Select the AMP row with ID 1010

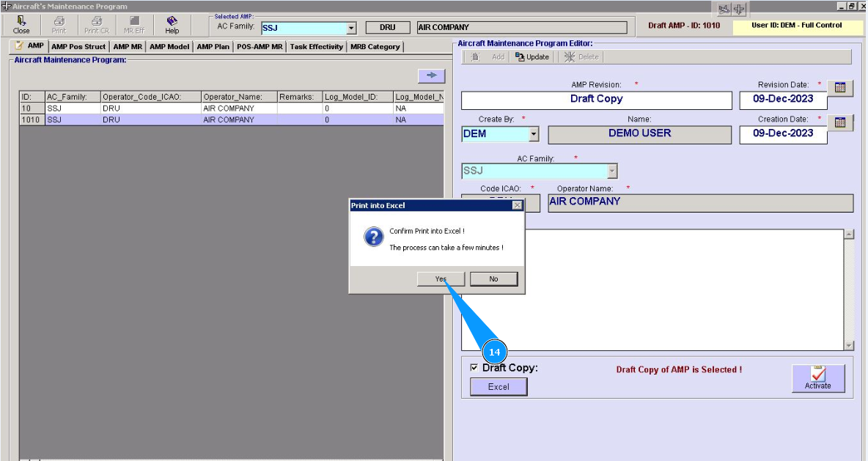pos(232,119)
